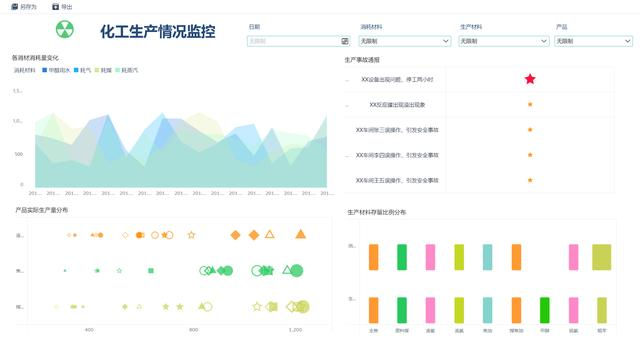Click the filled orange triangle scatter marker
This screenshot has width=640, height=360.
(301, 234)
